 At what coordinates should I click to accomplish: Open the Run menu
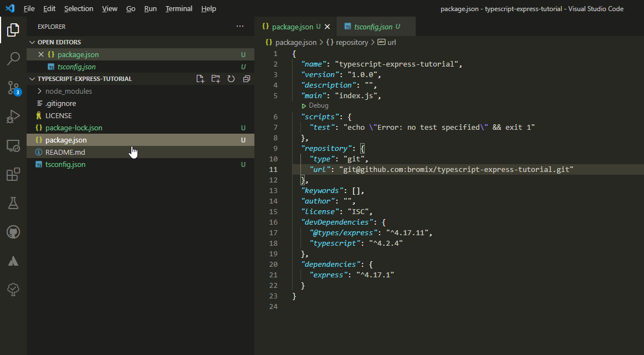(x=150, y=9)
